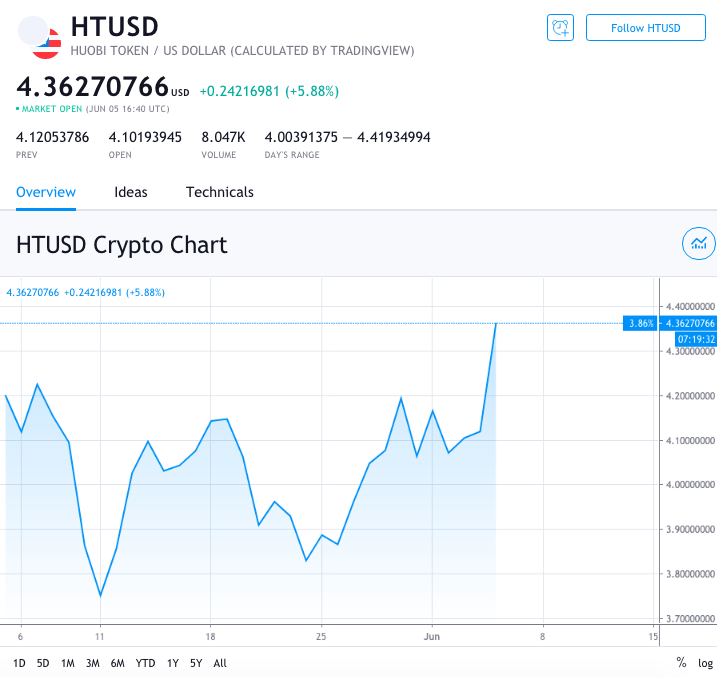Select the 5Y time range
The width and height of the screenshot is (717, 677).
coord(196,663)
